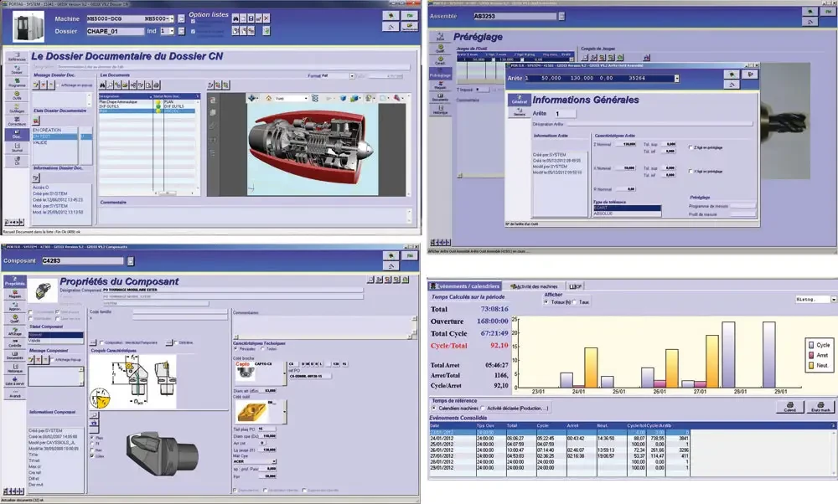The height and width of the screenshot is (504, 838).
Task: Open Affichage section in Composant window sidebar
Action: (x=15, y=332)
